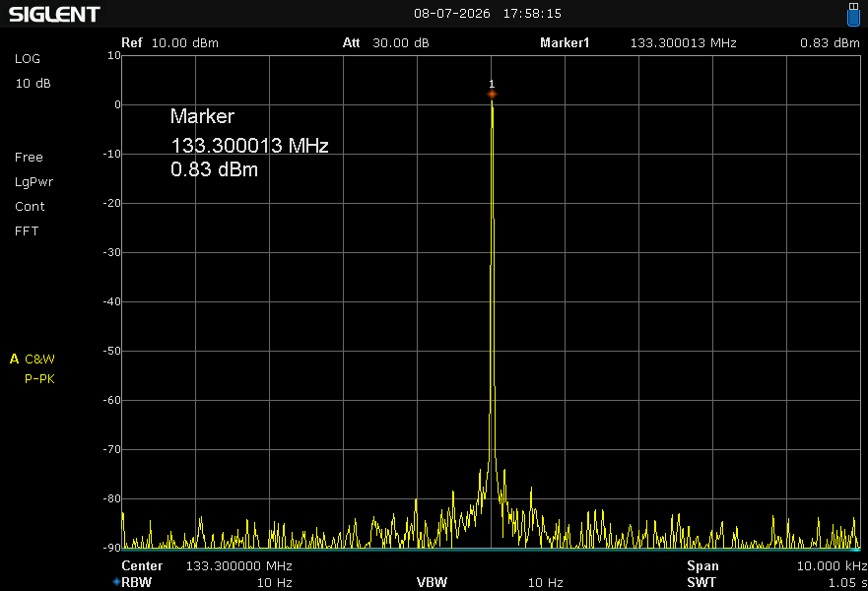The height and width of the screenshot is (591, 868).
Task: Click the SWT 1.05 s value
Action: [x=847, y=583]
